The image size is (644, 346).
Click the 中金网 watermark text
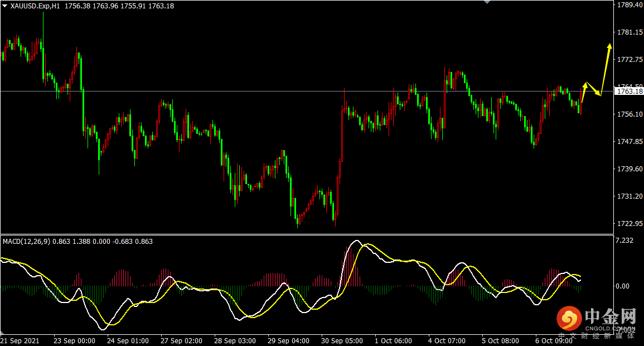(610, 317)
